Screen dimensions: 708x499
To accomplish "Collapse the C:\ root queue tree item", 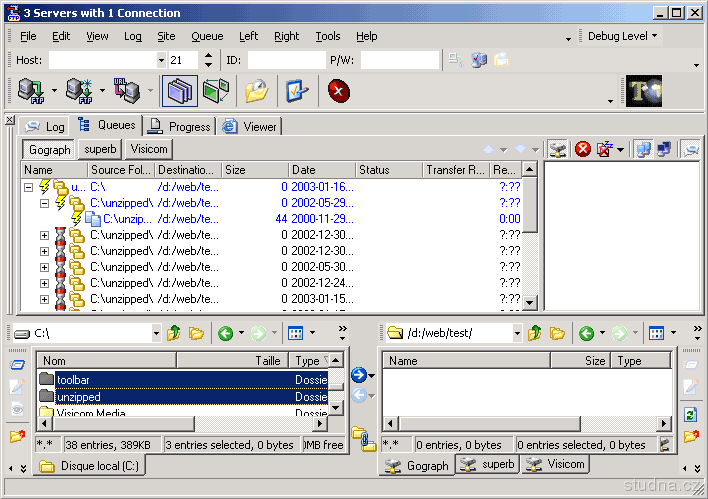I will [28, 187].
